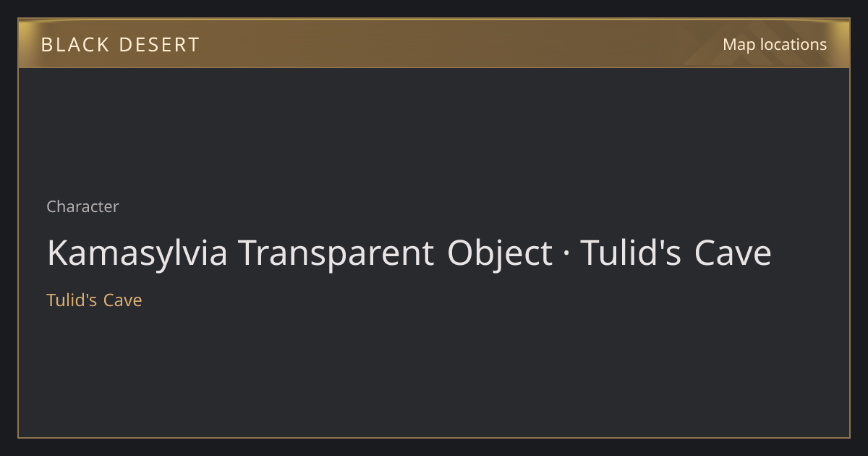Select the word Kamasylvia in the title
868x456 pixels.
point(137,253)
